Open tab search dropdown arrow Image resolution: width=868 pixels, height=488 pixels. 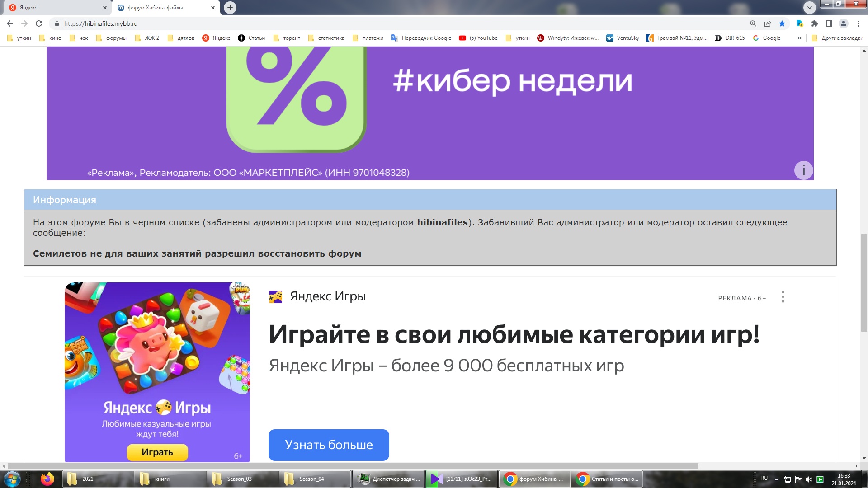click(810, 7)
